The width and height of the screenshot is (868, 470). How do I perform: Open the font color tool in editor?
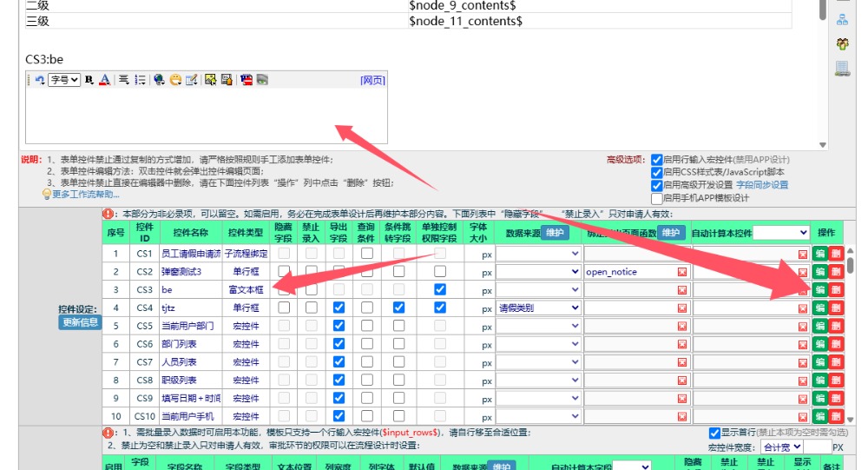pos(103,80)
